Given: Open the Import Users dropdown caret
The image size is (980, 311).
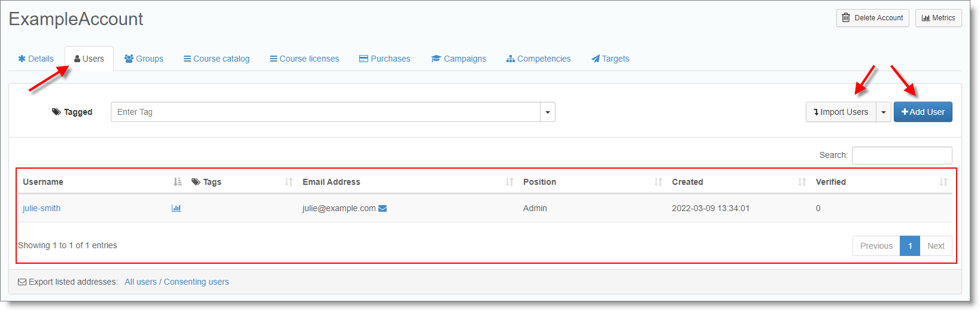Looking at the screenshot, I should [x=884, y=112].
